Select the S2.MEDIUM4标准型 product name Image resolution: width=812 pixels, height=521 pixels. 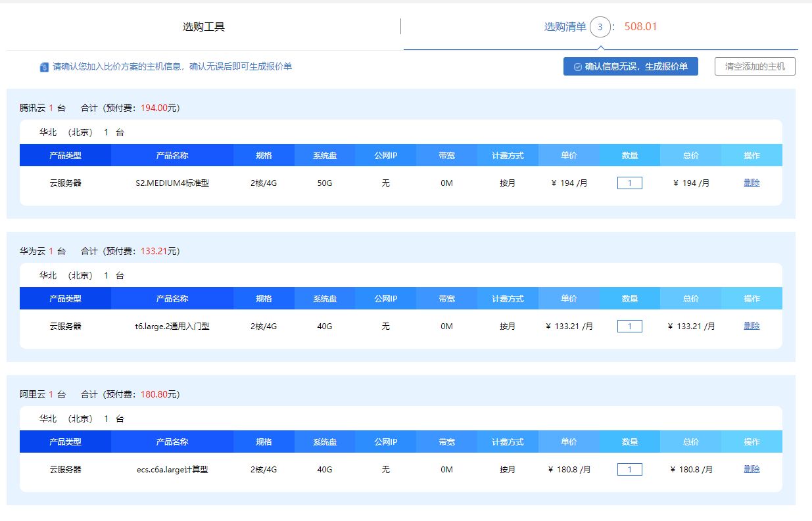coord(172,183)
